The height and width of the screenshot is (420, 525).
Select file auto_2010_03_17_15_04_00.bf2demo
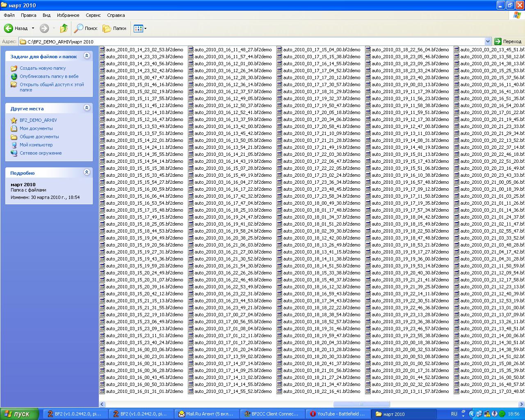click(x=322, y=50)
